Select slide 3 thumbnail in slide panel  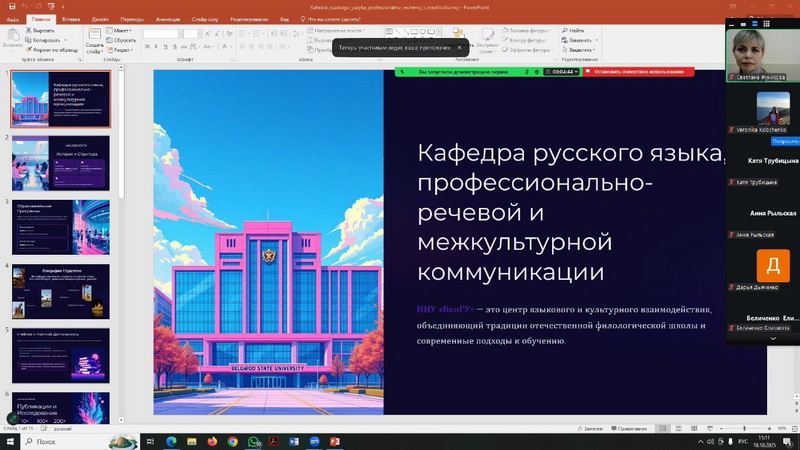(x=62, y=226)
